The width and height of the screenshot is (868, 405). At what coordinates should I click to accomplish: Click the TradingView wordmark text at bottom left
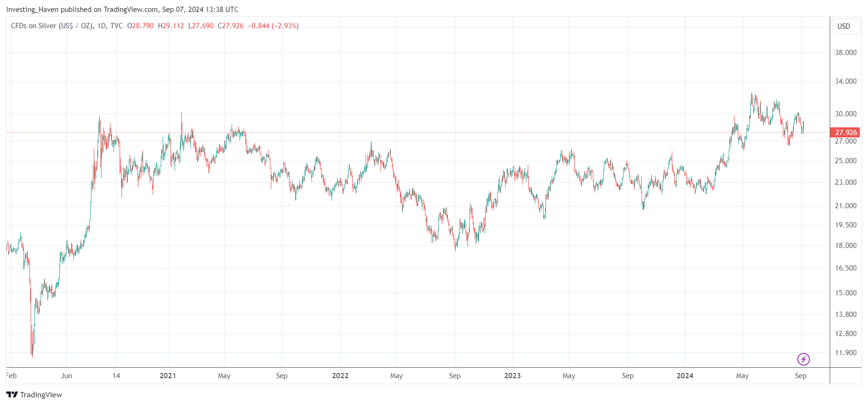[41, 395]
